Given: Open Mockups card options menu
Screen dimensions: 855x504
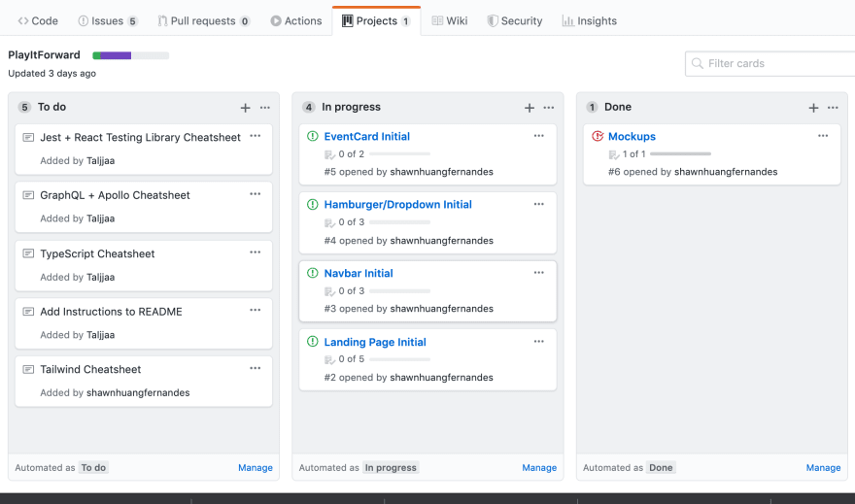Looking at the screenshot, I should [x=823, y=136].
